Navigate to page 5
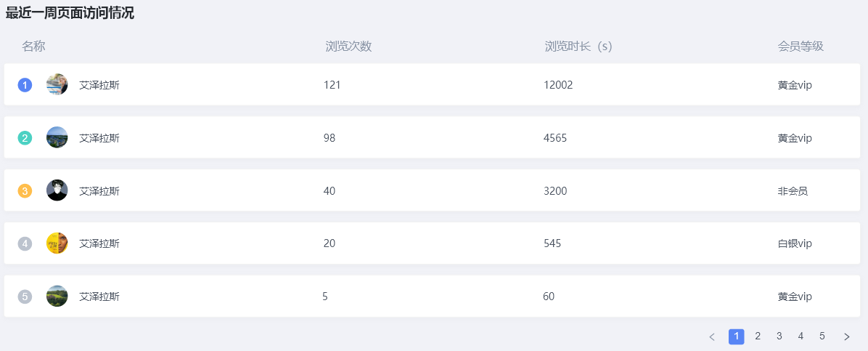This screenshot has width=868, height=351. tap(822, 336)
